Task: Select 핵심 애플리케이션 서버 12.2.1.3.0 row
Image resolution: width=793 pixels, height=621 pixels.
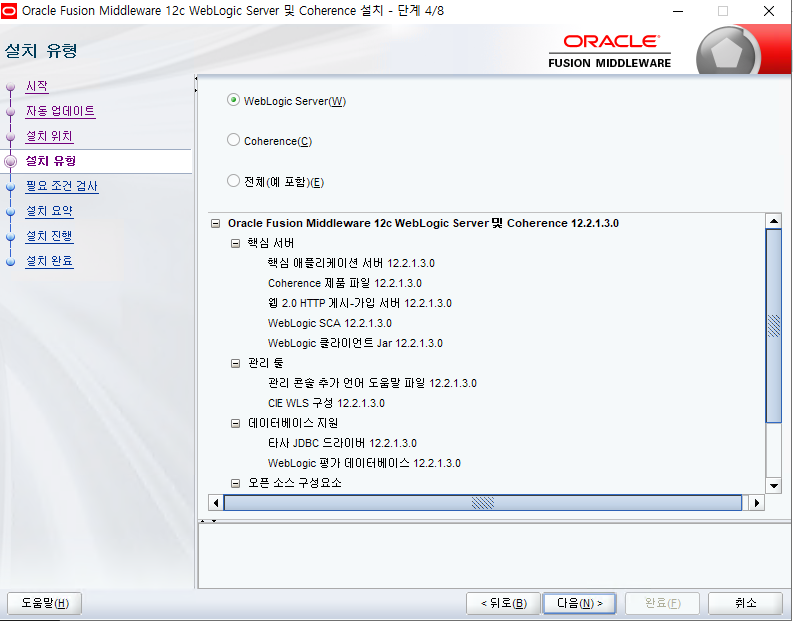Action: (351, 263)
